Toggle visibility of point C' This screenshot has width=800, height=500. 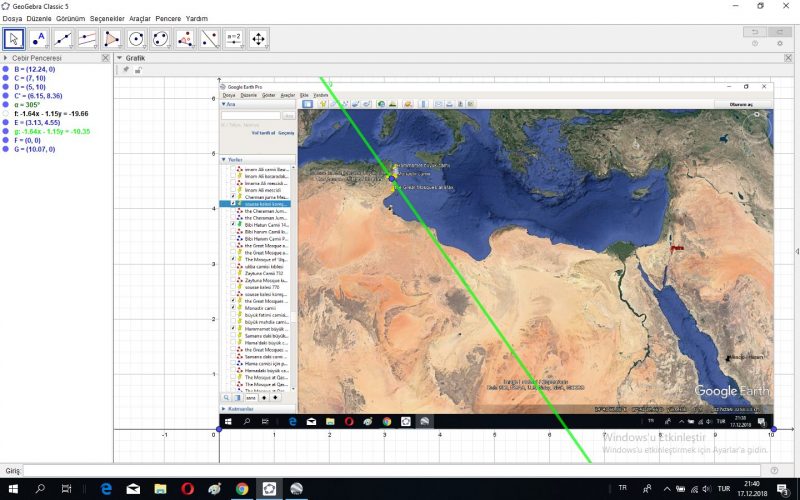click(x=6, y=96)
